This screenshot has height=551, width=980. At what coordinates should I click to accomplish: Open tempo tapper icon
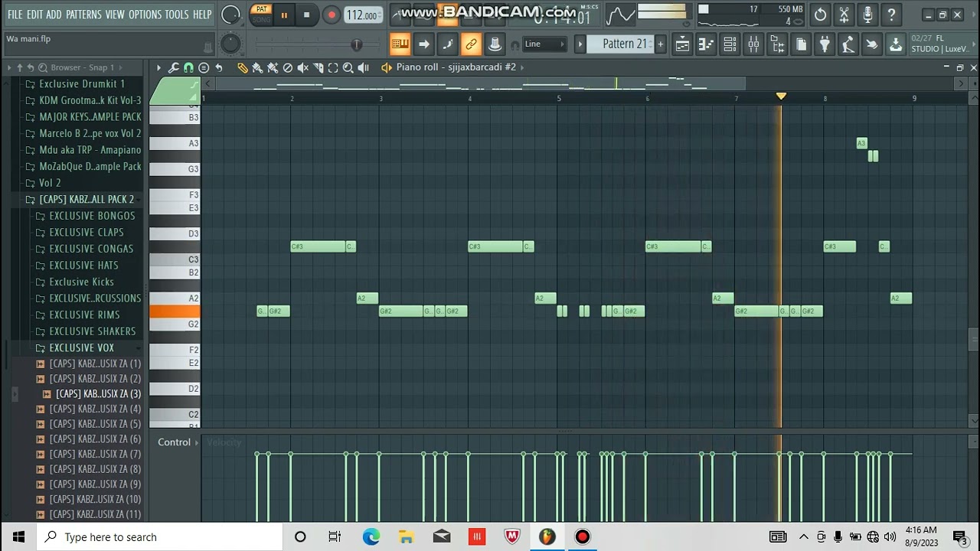point(848,44)
